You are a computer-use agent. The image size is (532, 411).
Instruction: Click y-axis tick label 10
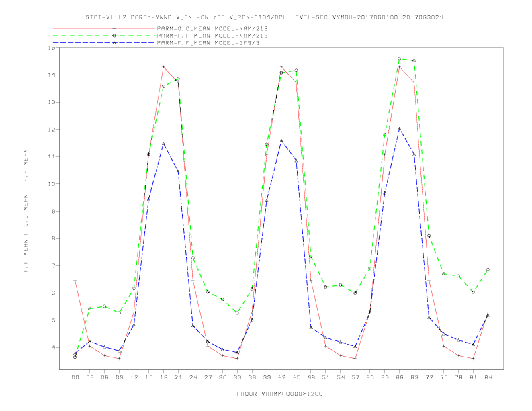52,184
